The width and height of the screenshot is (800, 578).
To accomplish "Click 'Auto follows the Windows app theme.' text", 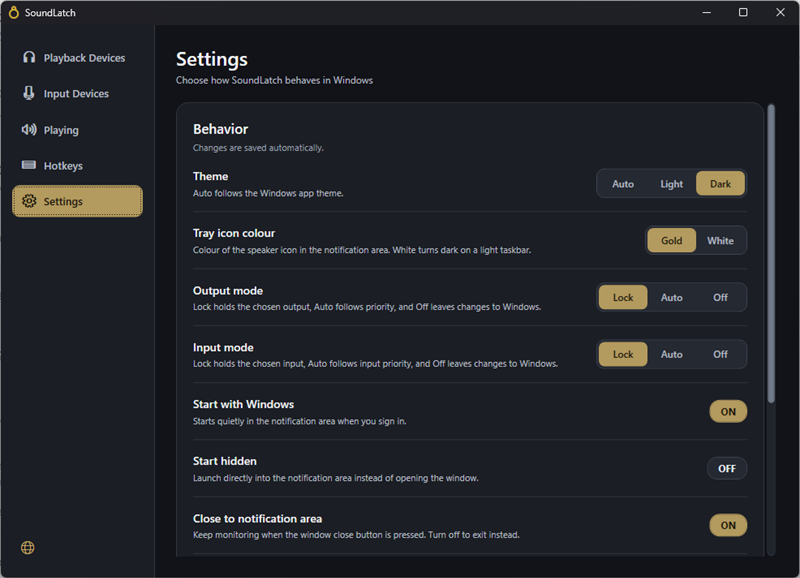I will click(x=268, y=193).
